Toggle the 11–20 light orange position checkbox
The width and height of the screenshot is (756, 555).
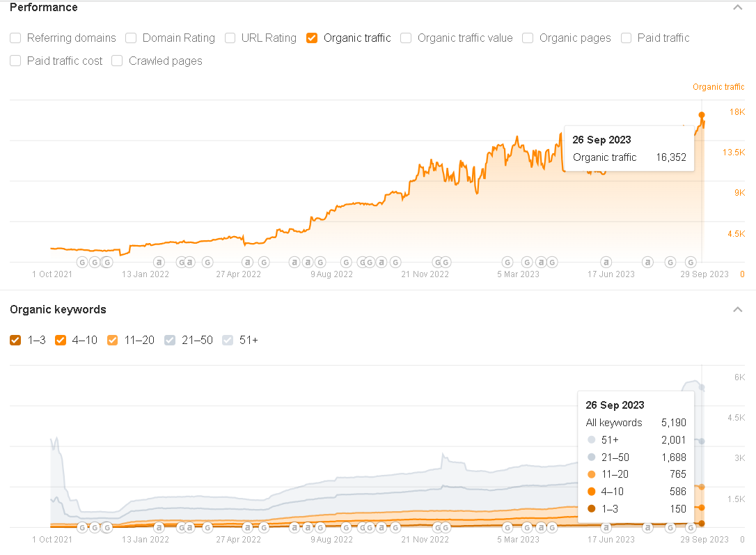point(113,341)
